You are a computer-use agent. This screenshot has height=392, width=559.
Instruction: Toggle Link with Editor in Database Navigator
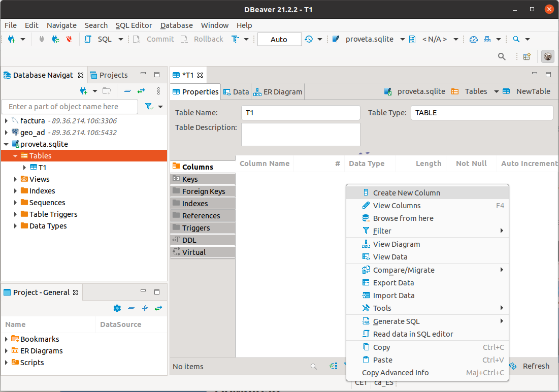pyautogui.click(x=141, y=91)
